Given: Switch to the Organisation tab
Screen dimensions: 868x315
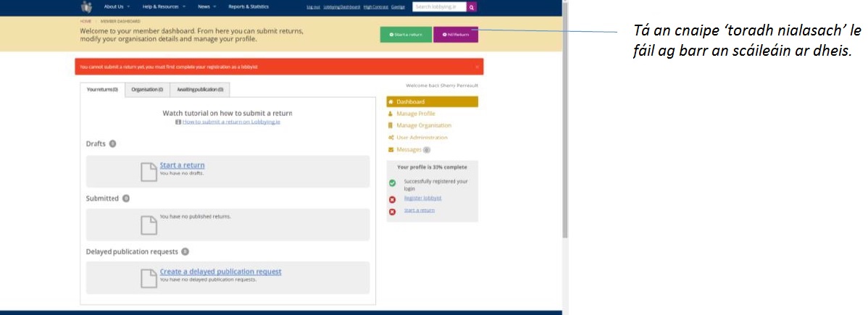Looking at the screenshot, I should point(147,90).
